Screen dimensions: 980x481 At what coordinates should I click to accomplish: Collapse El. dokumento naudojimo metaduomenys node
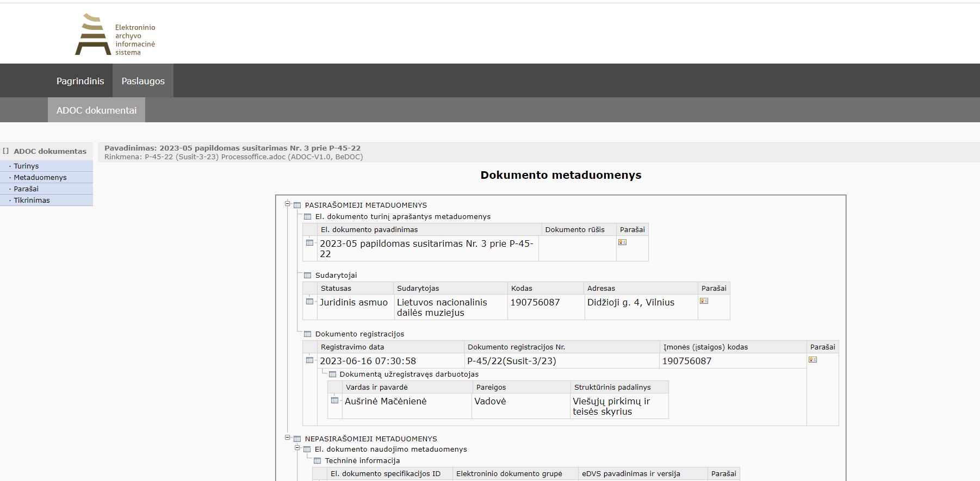(x=297, y=448)
